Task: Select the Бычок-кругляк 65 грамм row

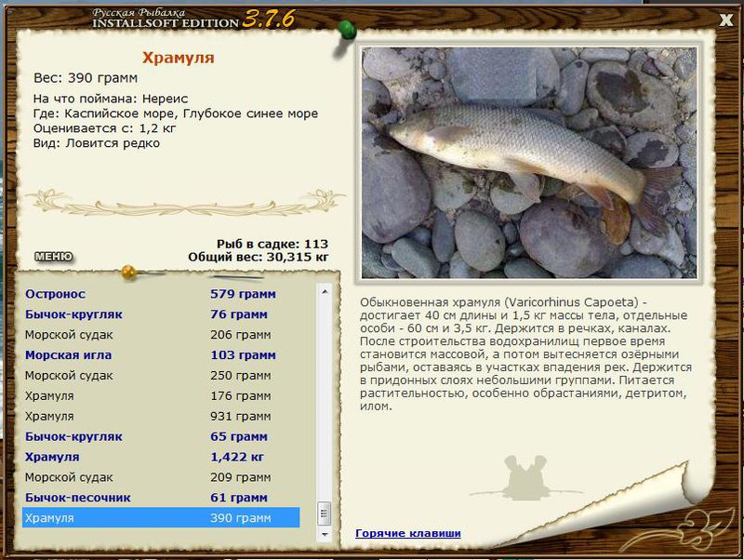Action: (161, 436)
